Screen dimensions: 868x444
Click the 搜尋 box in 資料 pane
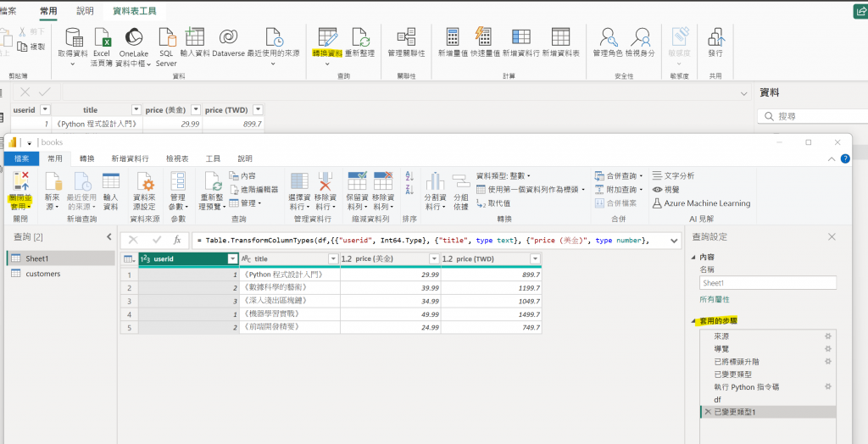[x=812, y=116]
